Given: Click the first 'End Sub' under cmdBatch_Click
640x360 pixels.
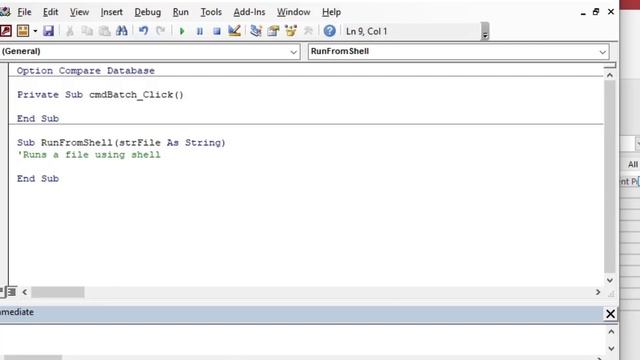Looking at the screenshot, I should pos(38,119).
